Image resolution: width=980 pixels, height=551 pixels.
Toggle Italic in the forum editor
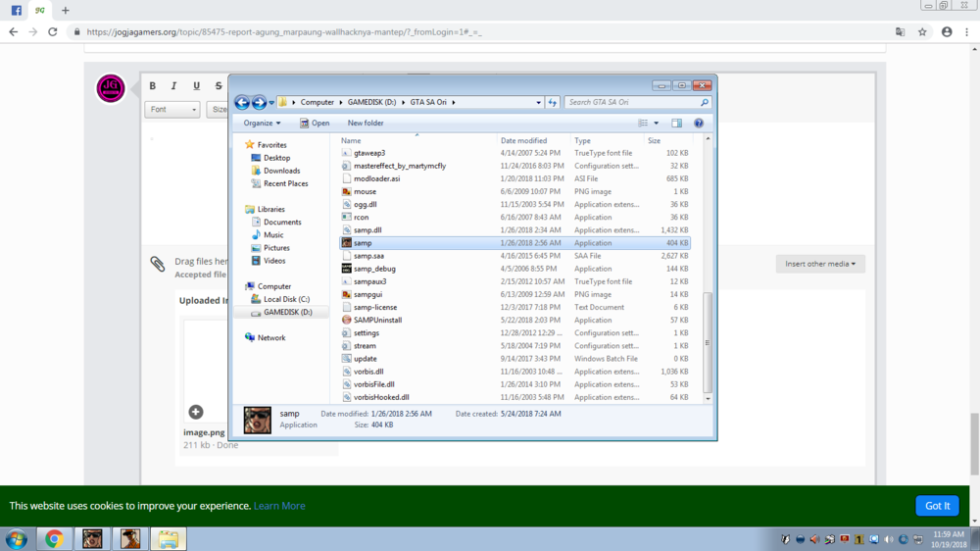pos(173,85)
